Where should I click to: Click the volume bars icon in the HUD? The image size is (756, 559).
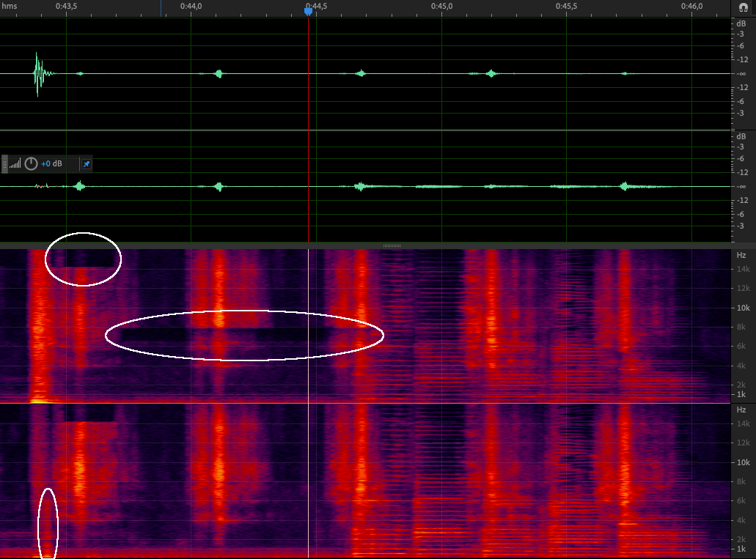(x=15, y=164)
